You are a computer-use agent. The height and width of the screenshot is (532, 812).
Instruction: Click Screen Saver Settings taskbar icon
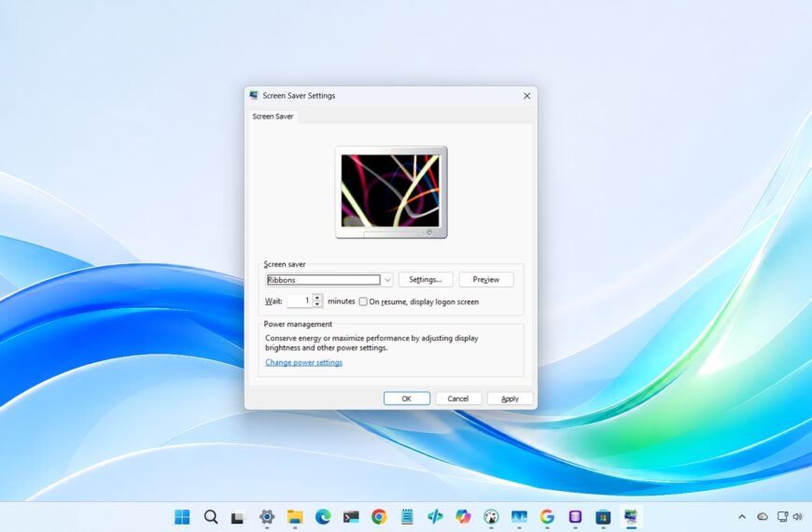tap(631, 516)
